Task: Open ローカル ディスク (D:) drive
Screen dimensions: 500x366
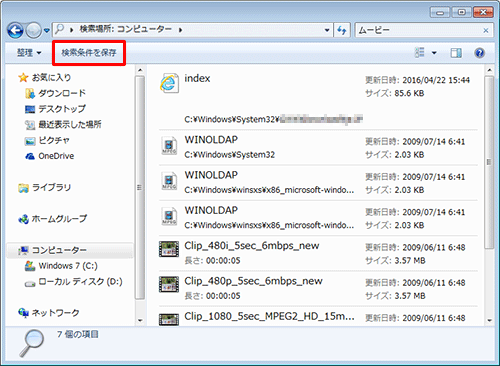Action: [81, 282]
